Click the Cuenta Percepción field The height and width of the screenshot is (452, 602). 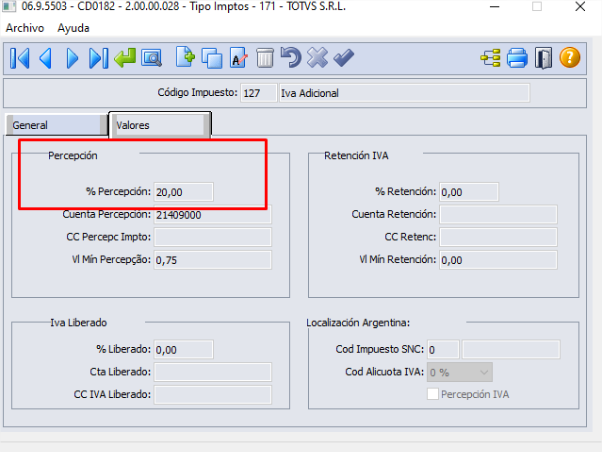click(213, 215)
